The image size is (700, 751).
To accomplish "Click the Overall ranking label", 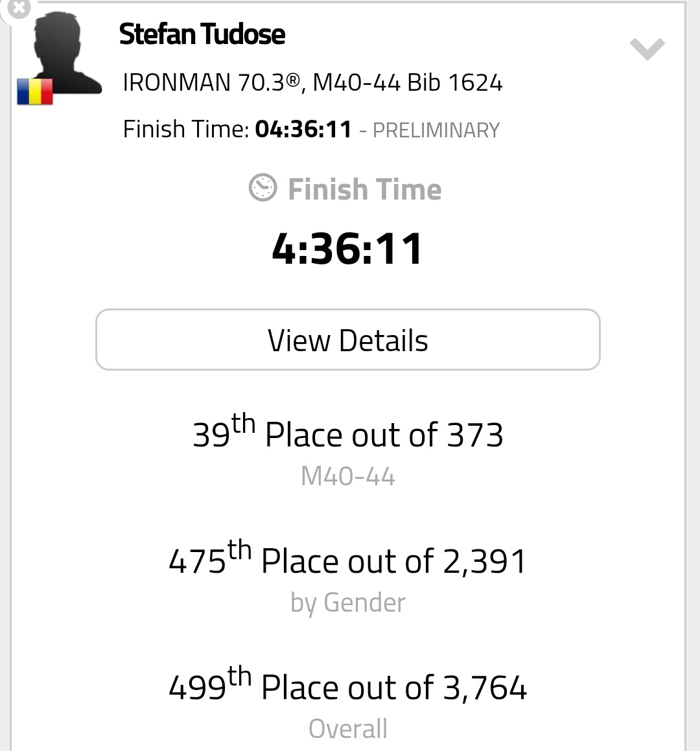I will 348,729.
